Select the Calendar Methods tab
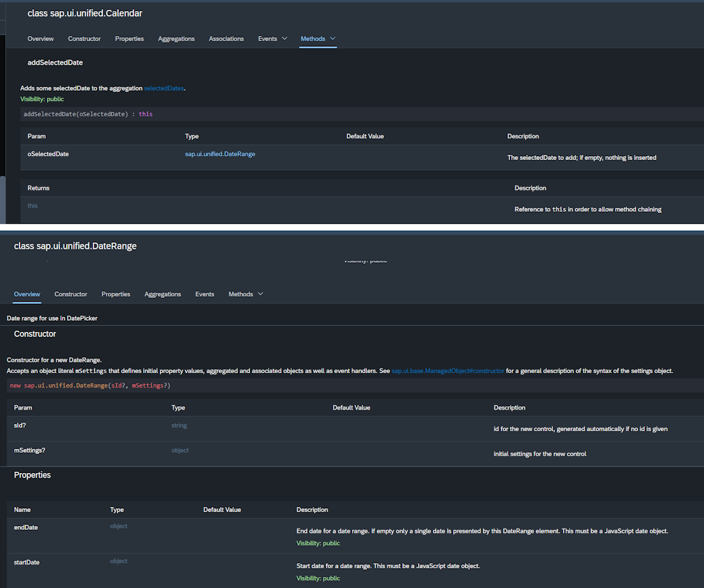The image size is (704, 588). 313,39
